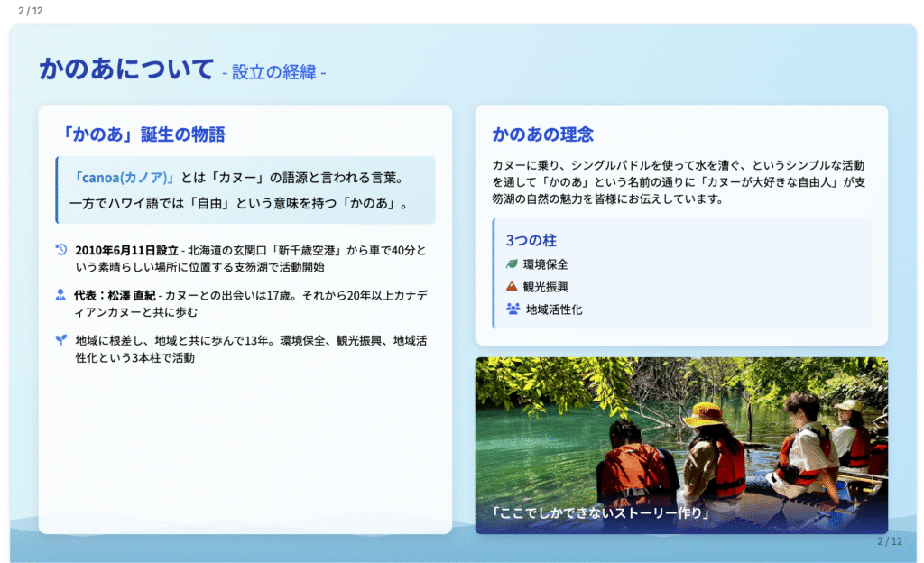Viewport: 924px width, 563px height.
Task: Click the label 地域活性化 in 3つの柱
Action: (x=554, y=309)
